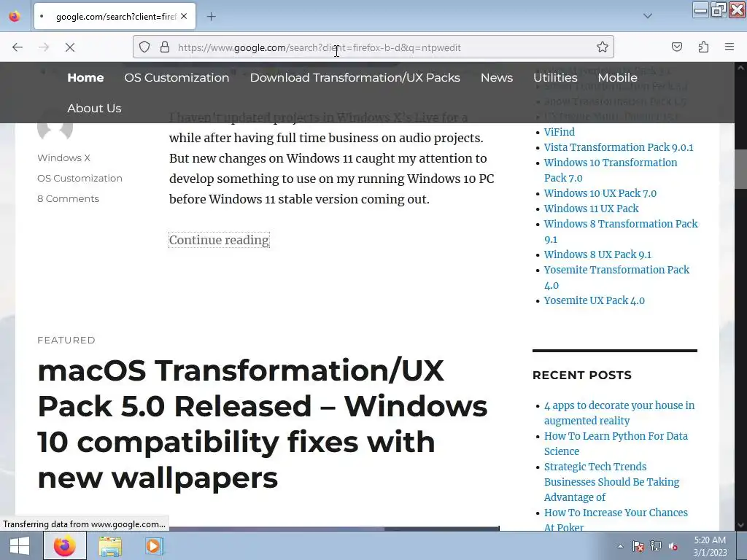Screen dimensions: 747x560
Task: Click Firefox taskbar icon
Action: (x=65, y=545)
